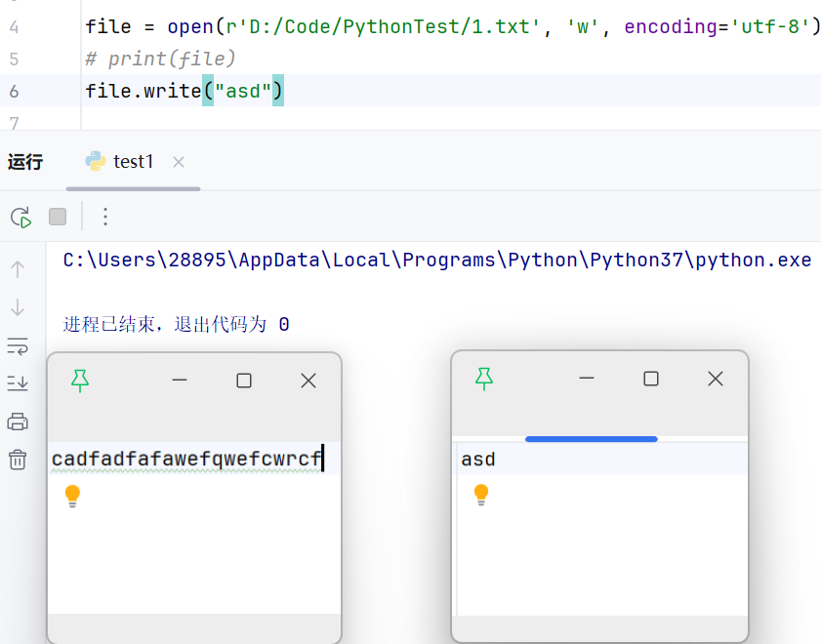Click on line 4 open() statement
The image size is (821, 644).
pyautogui.click(x=453, y=26)
